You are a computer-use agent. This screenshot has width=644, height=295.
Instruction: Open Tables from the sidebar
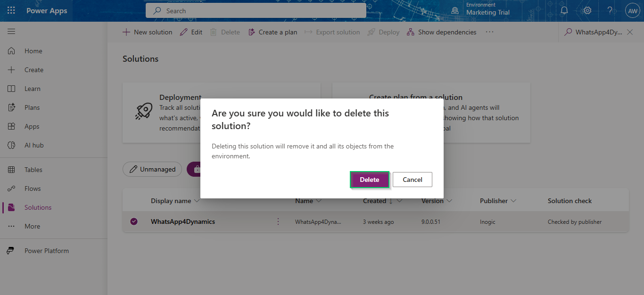click(33, 170)
